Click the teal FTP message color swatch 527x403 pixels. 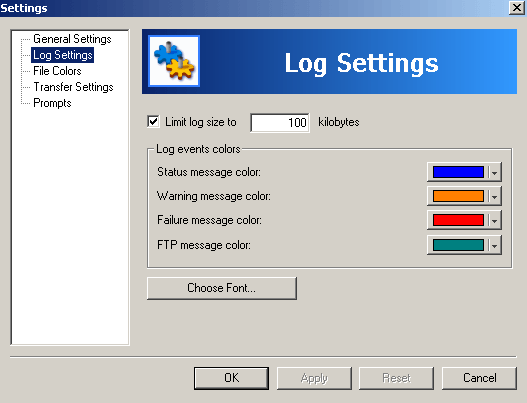click(x=458, y=245)
